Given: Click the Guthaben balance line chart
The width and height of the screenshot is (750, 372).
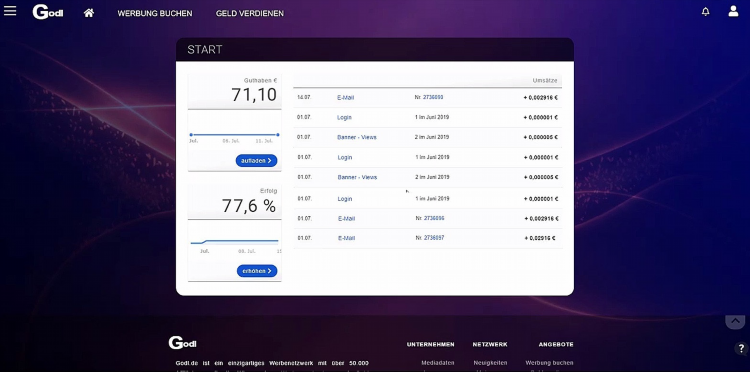Looking at the screenshot, I should point(234,137).
